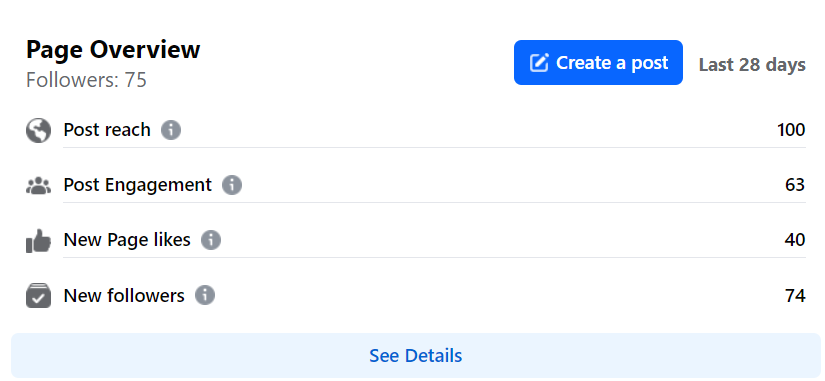Viewport: 825px width, 381px height.
Task: Click the Post reach value 100
Action: click(x=791, y=130)
